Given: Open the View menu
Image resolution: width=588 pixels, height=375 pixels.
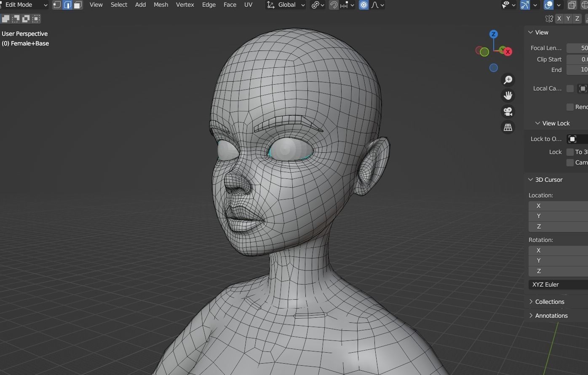Looking at the screenshot, I should click(x=96, y=5).
